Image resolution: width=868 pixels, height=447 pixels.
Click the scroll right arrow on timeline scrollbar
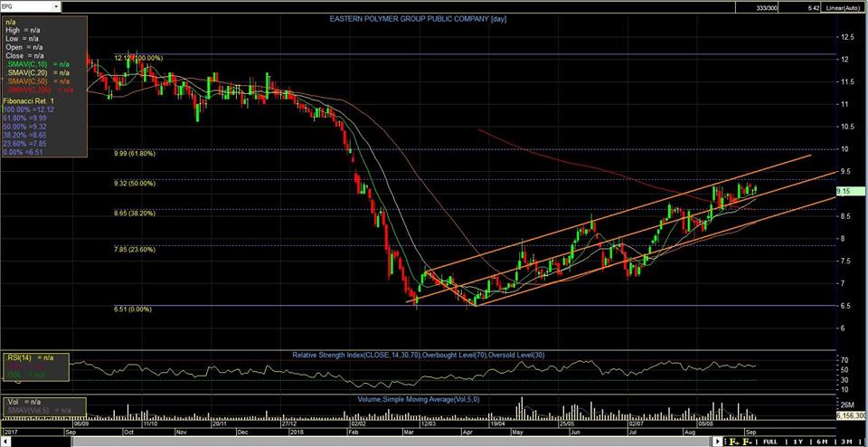[719, 442]
